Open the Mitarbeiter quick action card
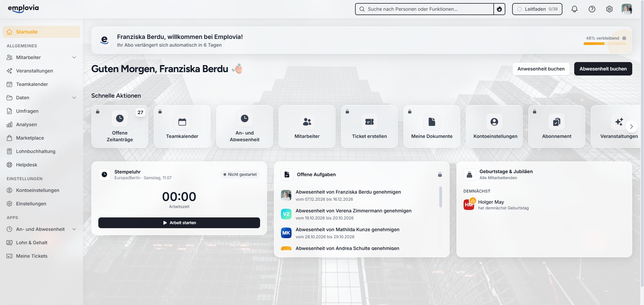 307,126
